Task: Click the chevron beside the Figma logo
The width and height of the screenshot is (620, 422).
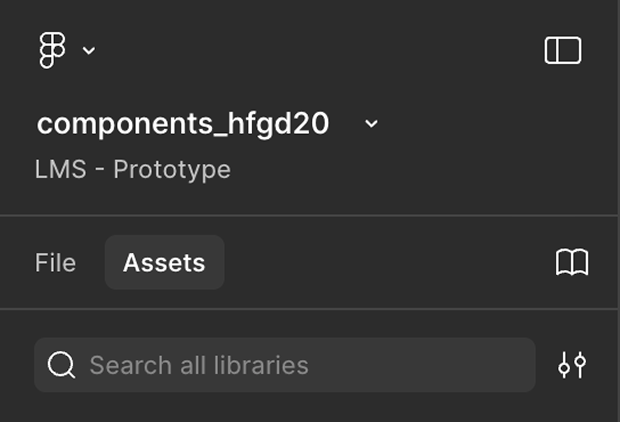Action: tap(89, 50)
